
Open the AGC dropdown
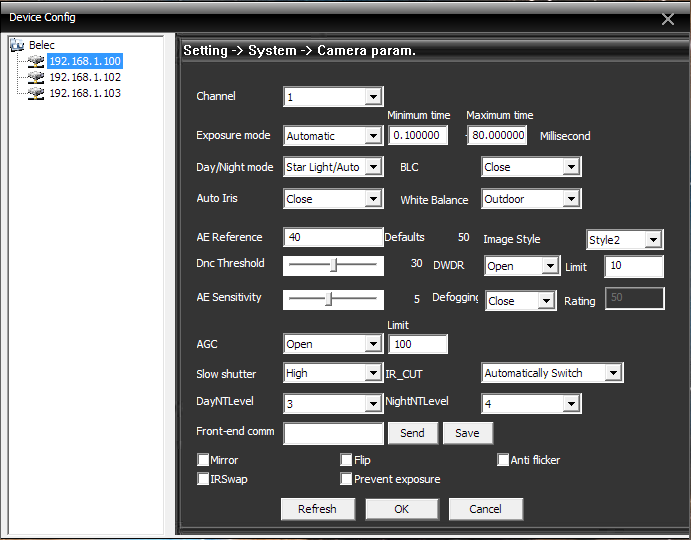point(334,344)
